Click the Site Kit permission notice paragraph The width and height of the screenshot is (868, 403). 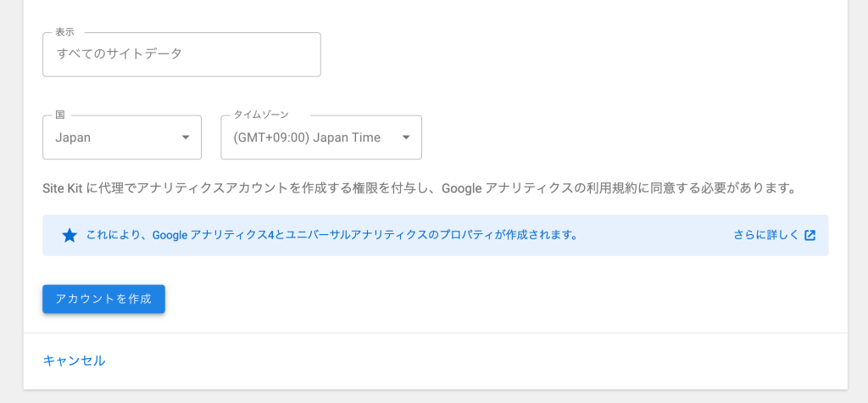(419, 188)
